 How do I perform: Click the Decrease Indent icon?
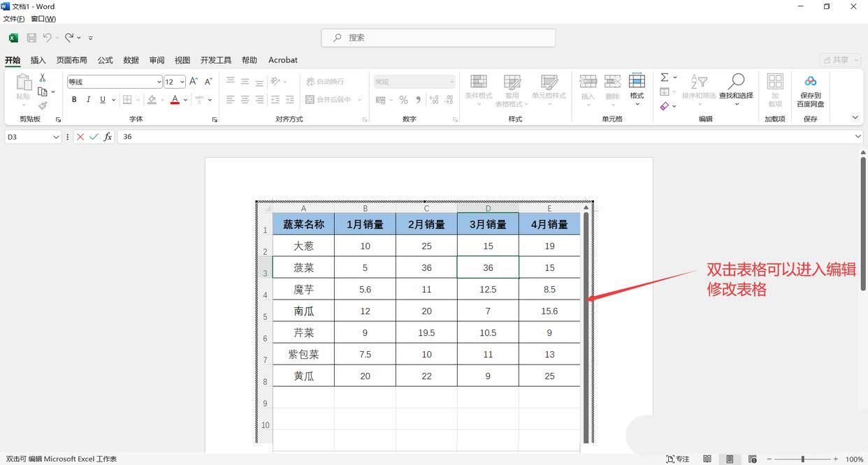click(x=275, y=100)
